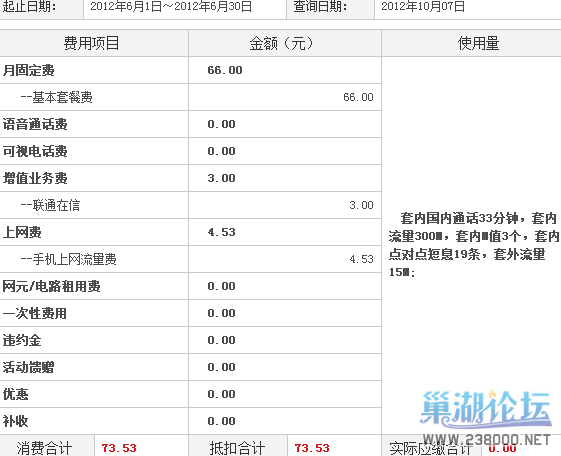Select the 可视电话费 row label

pos(35,151)
